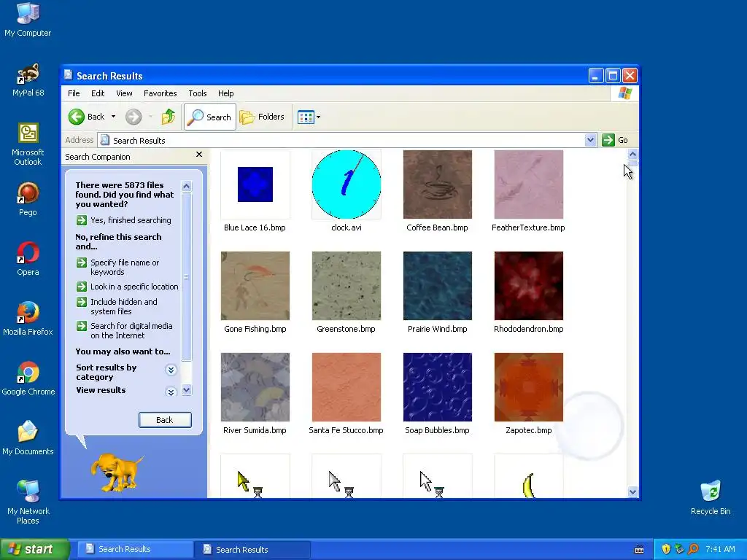The image size is (747, 560).
Task: Click the Go button arrow
Action: coord(608,140)
